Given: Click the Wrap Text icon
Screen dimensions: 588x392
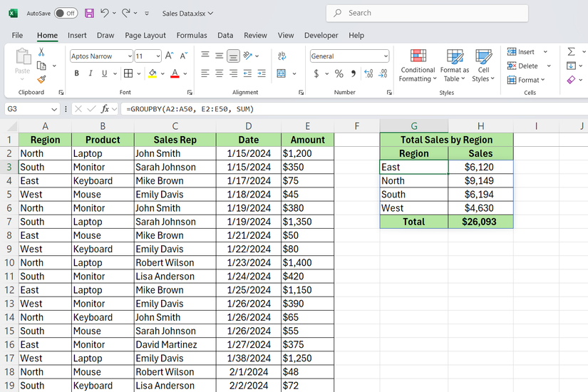Looking at the screenshot, I should coord(280,56).
